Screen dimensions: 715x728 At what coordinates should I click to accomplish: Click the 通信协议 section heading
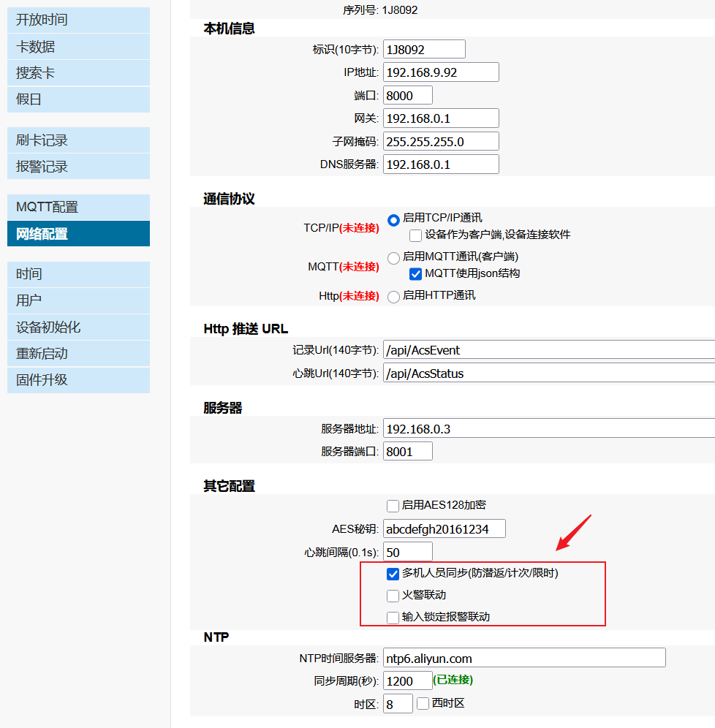(x=229, y=200)
